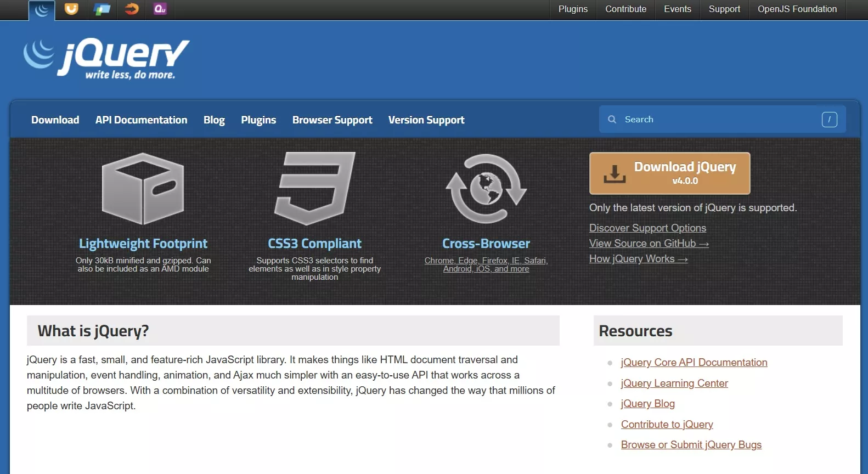Click the jQuery write less, do more logo
This screenshot has height=474, width=868.
point(107,58)
